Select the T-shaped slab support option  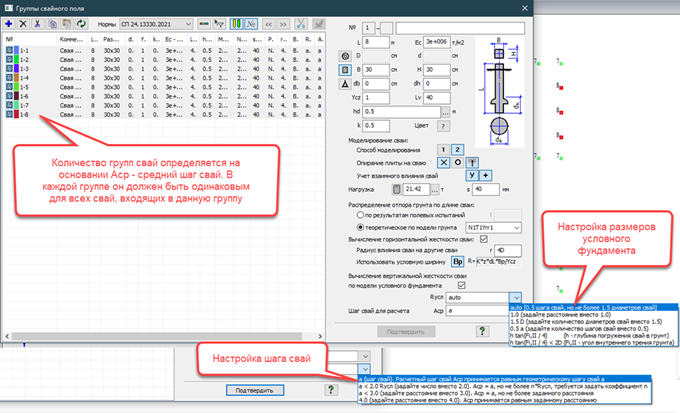(x=472, y=163)
